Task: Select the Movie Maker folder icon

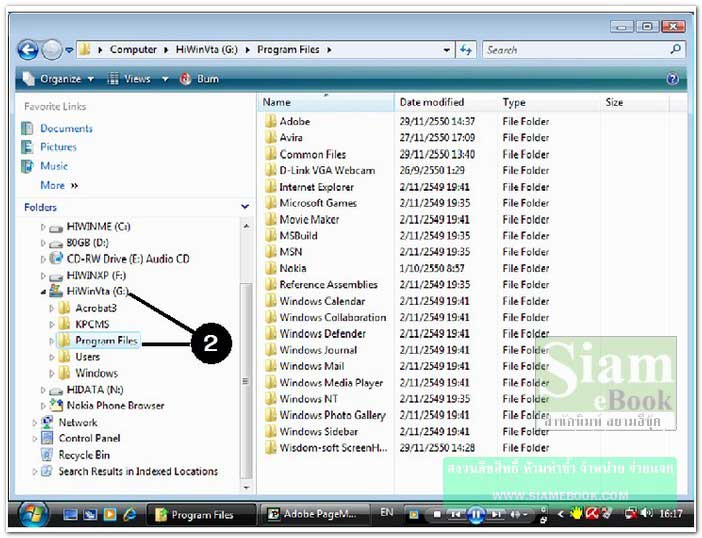Action: [270, 219]
